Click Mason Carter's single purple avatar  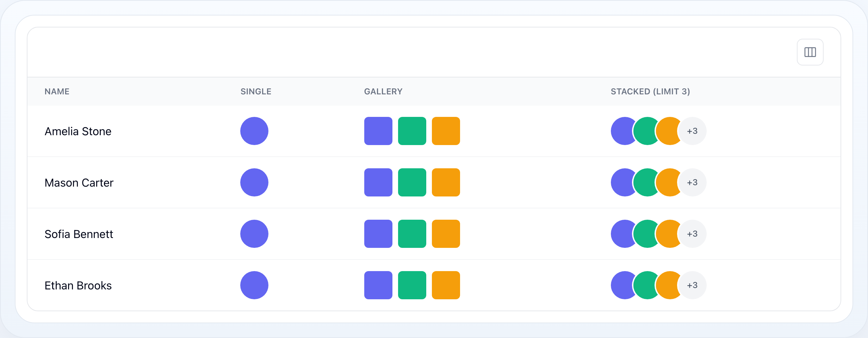click(254, 182)
